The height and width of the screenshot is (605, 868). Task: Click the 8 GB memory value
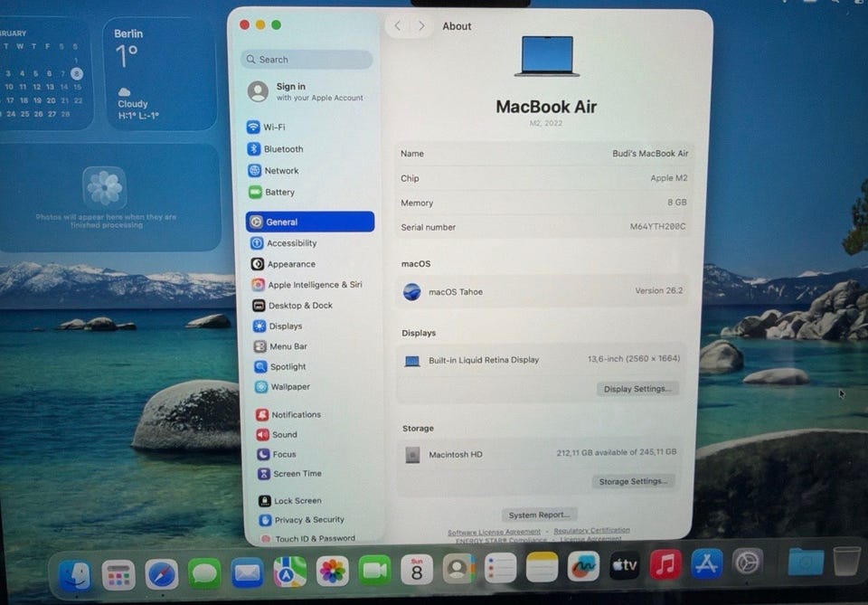click(x=676, y=202)
